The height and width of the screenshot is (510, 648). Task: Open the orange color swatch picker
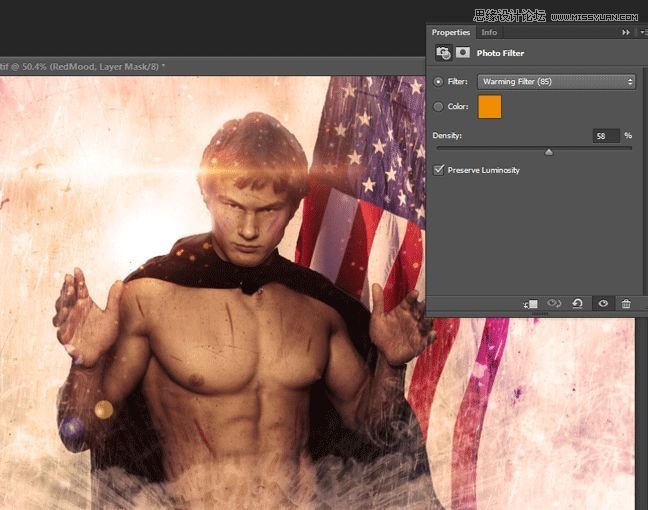(490, 107)
